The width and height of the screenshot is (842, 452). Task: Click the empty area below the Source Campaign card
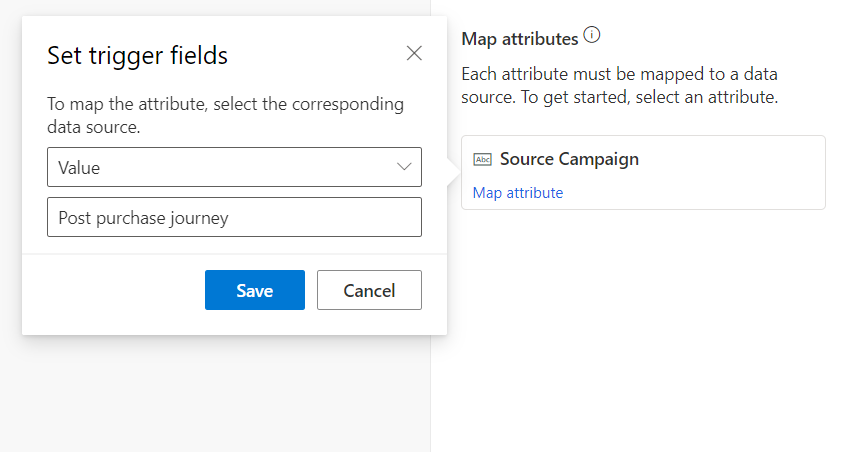pyautogui.click(x=640, y=320)
